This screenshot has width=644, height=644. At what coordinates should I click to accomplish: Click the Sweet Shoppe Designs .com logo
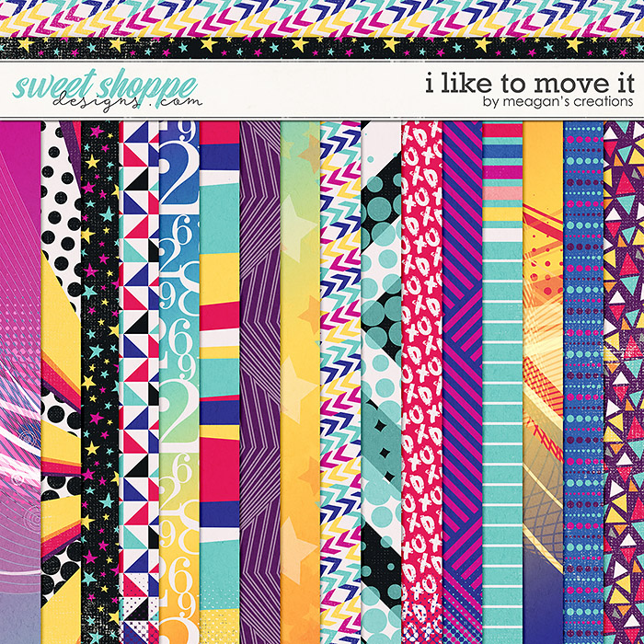click(x=108, y=92)
